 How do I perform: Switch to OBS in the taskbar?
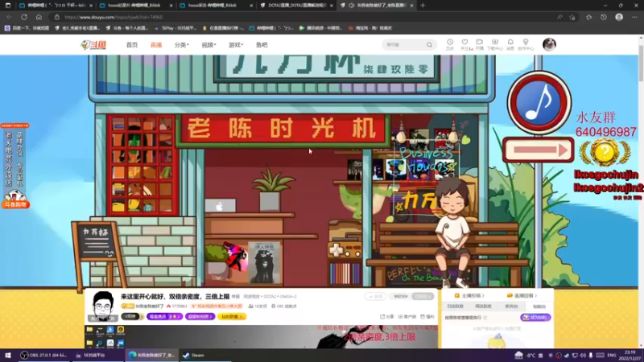point(44,355)
